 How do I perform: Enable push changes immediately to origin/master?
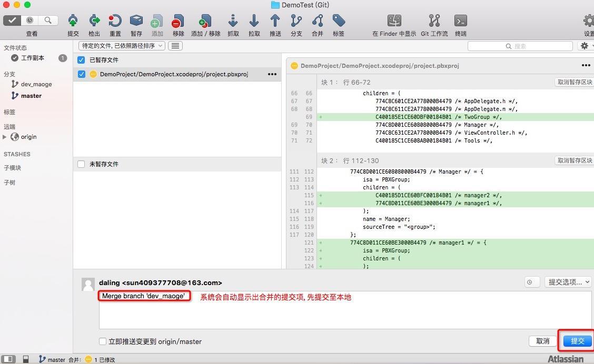click(x=103, y=341)
